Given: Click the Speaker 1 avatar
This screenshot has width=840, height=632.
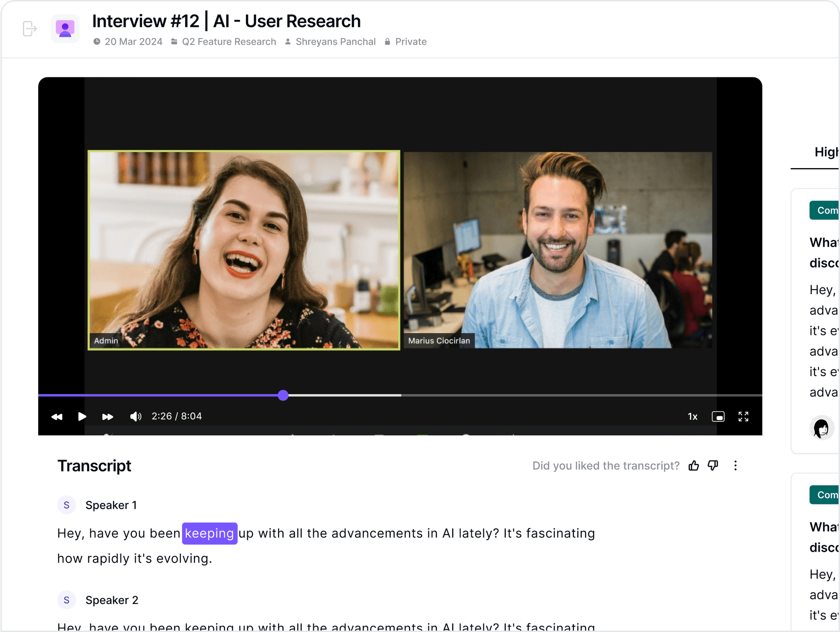Looking at the screenshot, I should pos(66,505).
